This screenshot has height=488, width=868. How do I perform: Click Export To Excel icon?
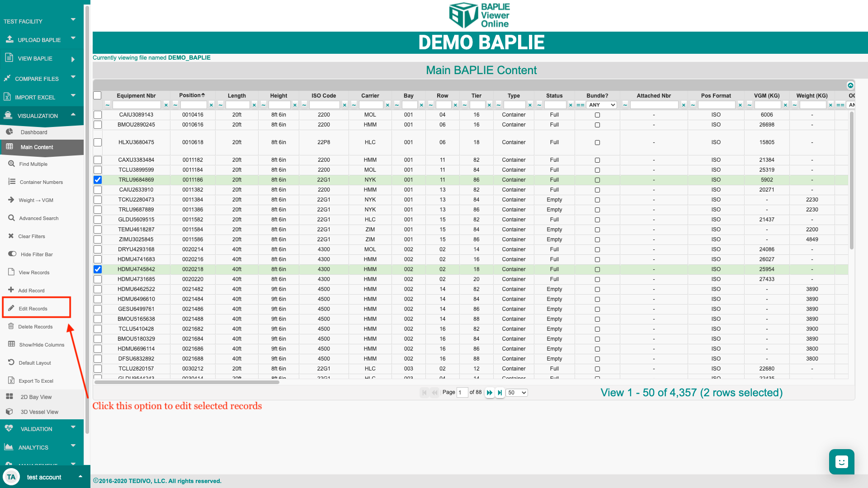tap(11, 380)
